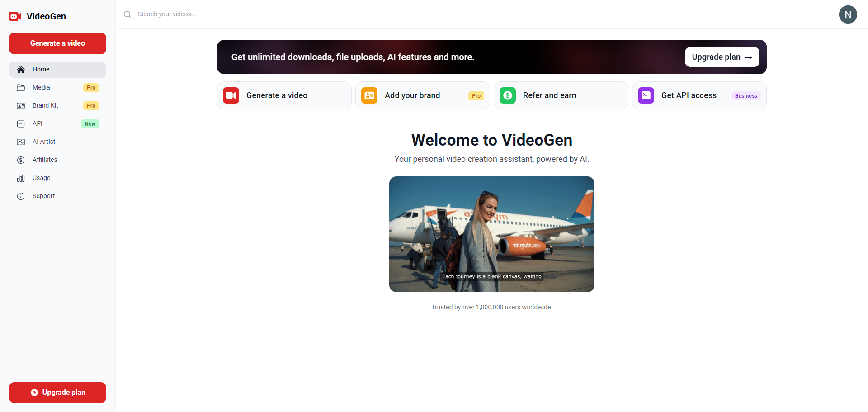
Task: Click the VideoGen logo text
Action: [46, 16]
